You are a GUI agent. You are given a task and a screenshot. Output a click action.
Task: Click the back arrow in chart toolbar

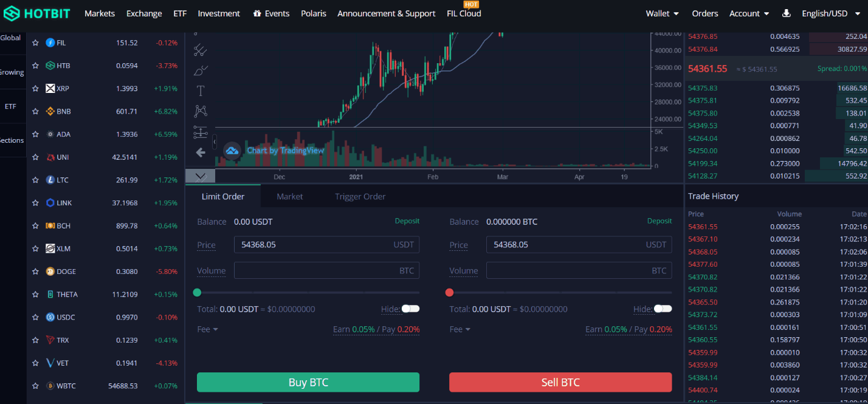[200, 152]
